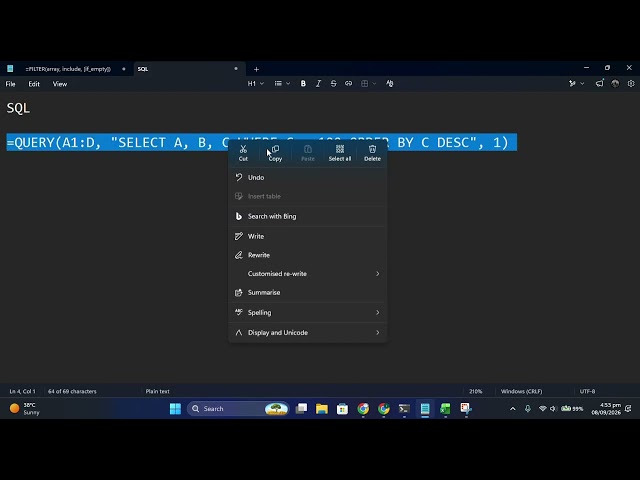
Task: Click Select all in the context menu
Action: (x=340, y=153)
